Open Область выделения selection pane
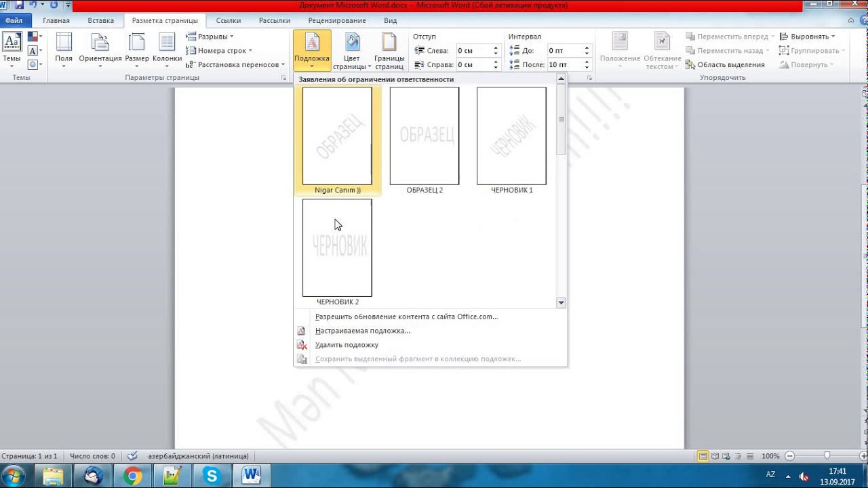Screen dimensions: 868x488 pos(725,64)
